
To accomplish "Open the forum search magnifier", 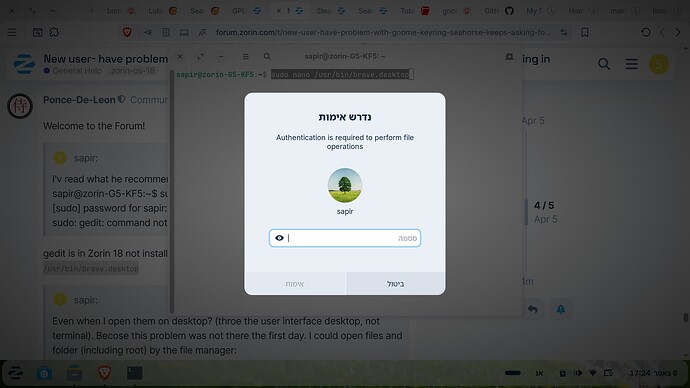I will point(604,64).
